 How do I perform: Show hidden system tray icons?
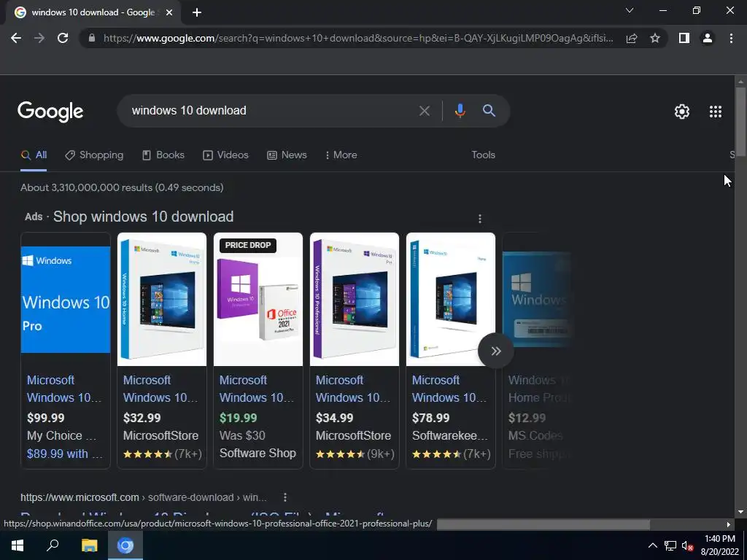click(x=653, y=545)
